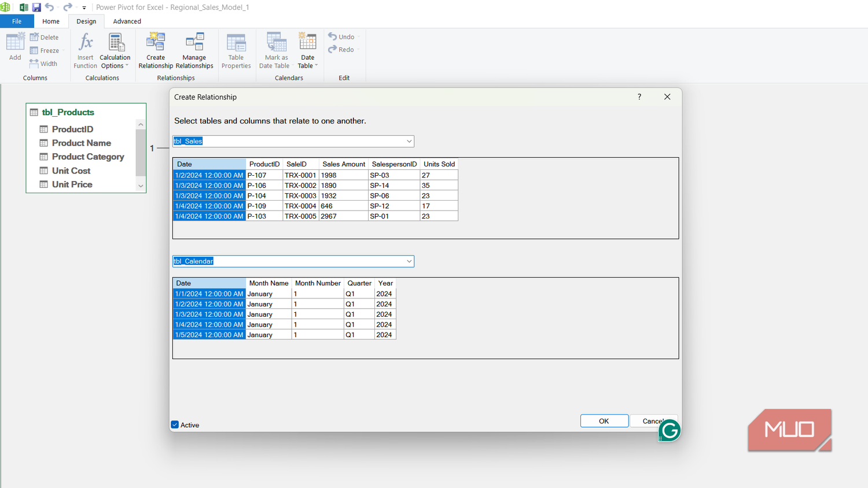Click the ribbon Redo button
The width and height of the screenshot is (868, 488).
click(x=341, y=49)
